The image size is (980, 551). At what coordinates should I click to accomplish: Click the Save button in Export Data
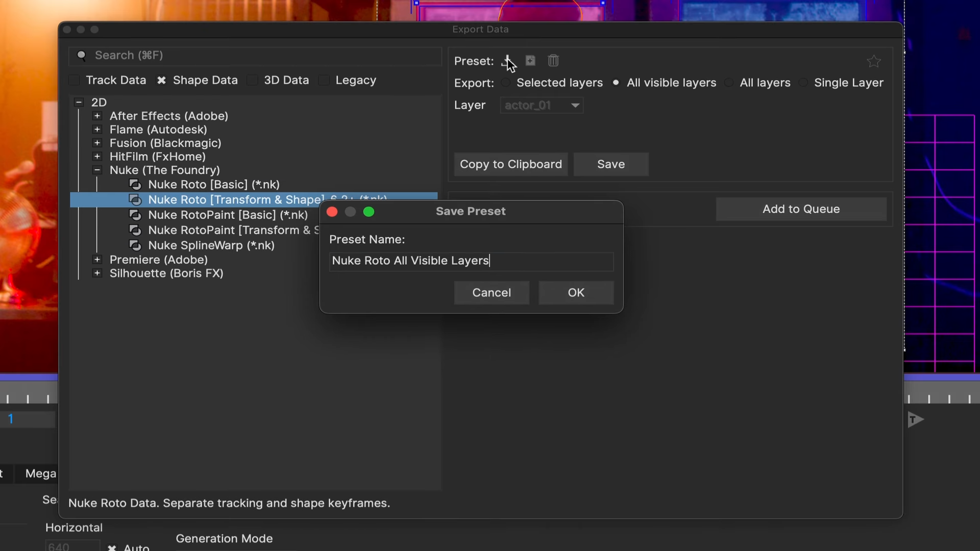(611, 164)
